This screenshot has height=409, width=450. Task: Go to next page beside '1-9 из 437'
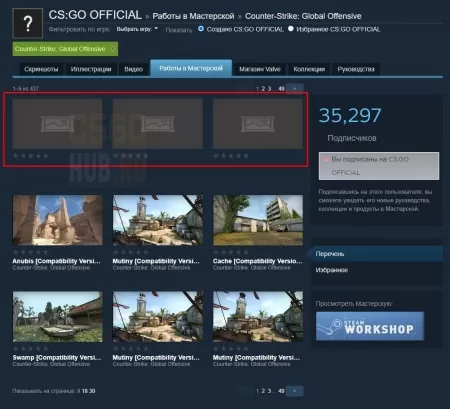click(x=295, y=88)
